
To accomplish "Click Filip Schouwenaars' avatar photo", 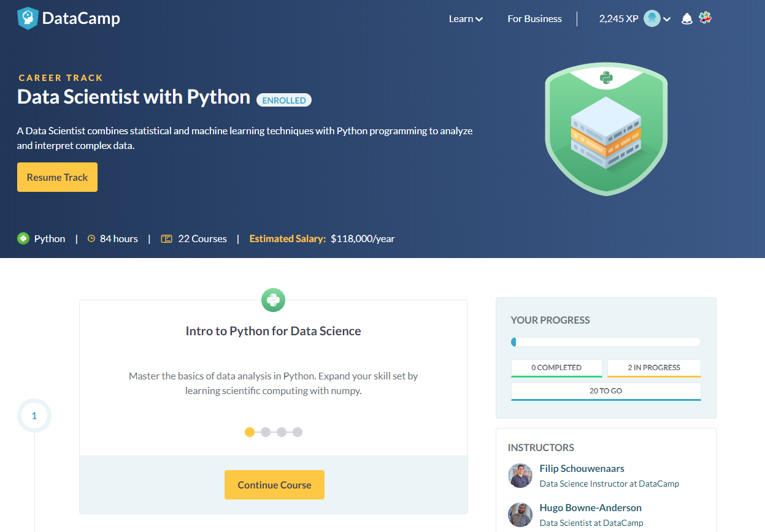I will tap(520, 476).
